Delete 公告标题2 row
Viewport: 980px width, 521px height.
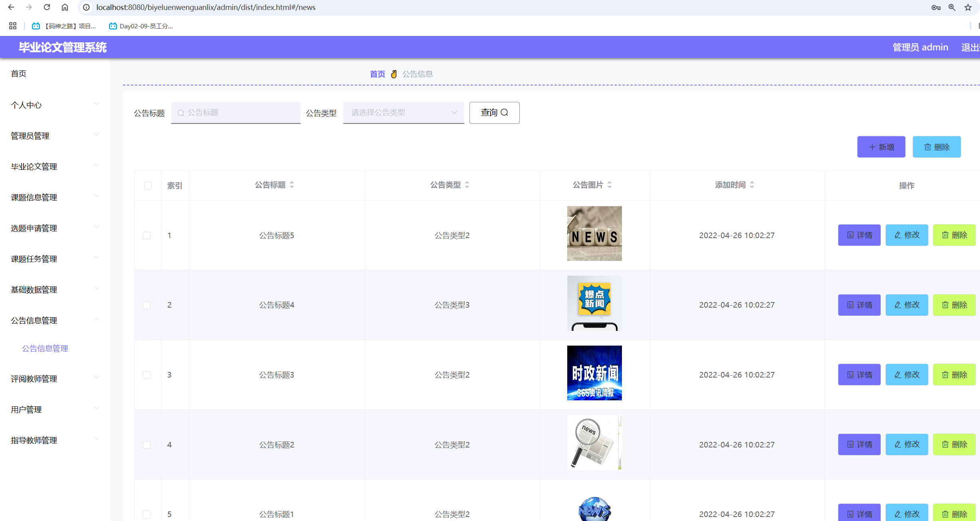point(954,444)
